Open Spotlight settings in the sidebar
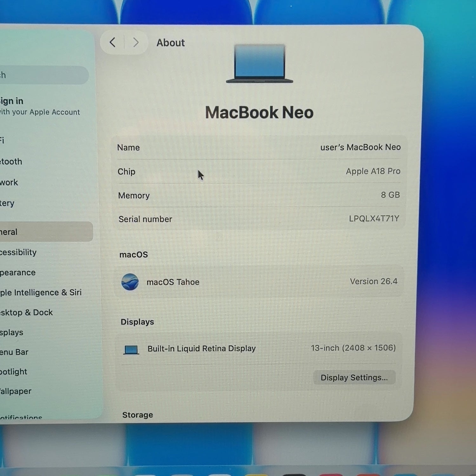 point(14,372)
